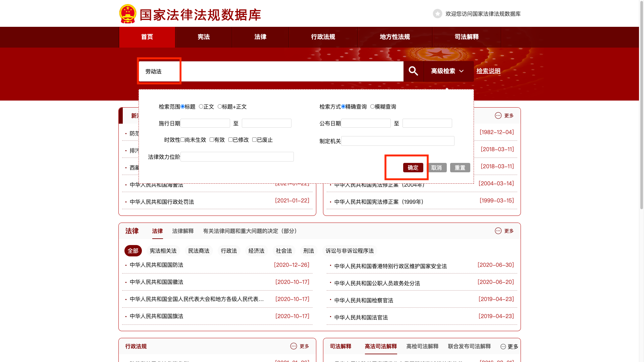
Task: Click 更多 icon in 行政法规 section
Action: pyautogui.click(x=293, y=346)
